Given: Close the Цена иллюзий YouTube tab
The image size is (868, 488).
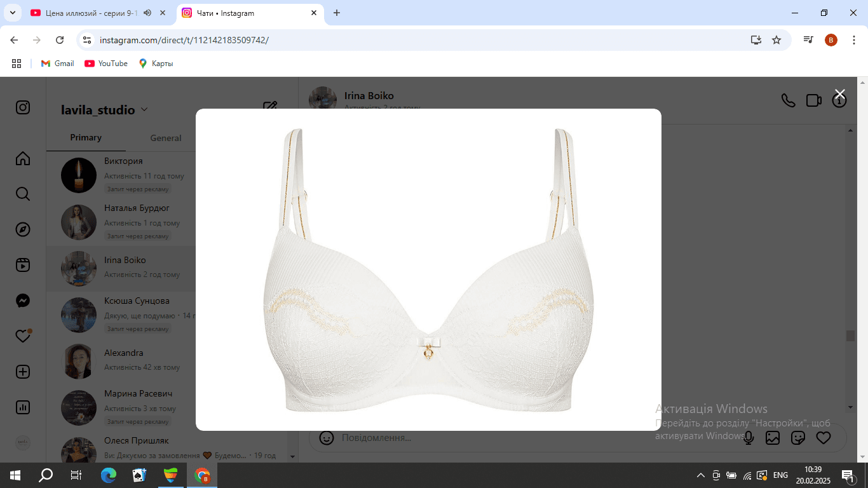Looking at the screenshot, I should coord(164,13).
